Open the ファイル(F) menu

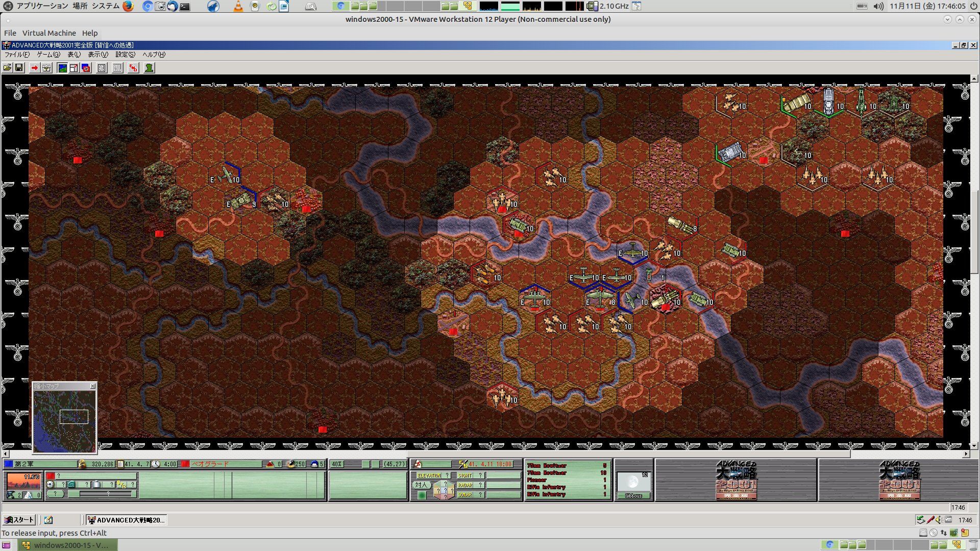pyautogui.click(x=17, y=55)
